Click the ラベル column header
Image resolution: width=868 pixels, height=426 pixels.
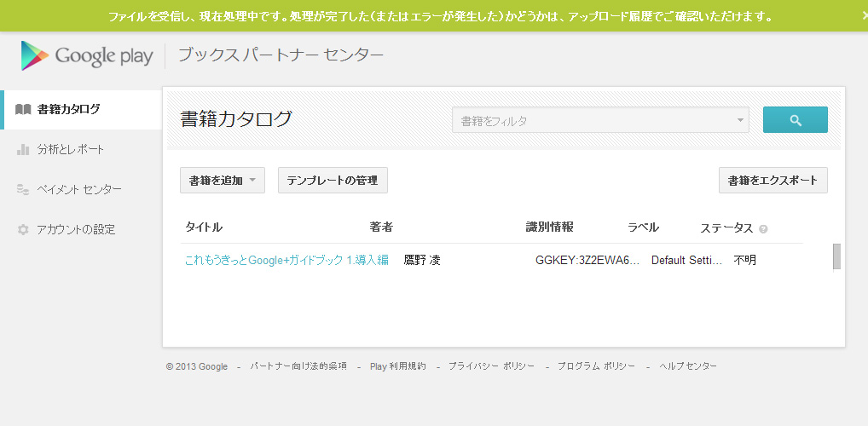[643, 227]
